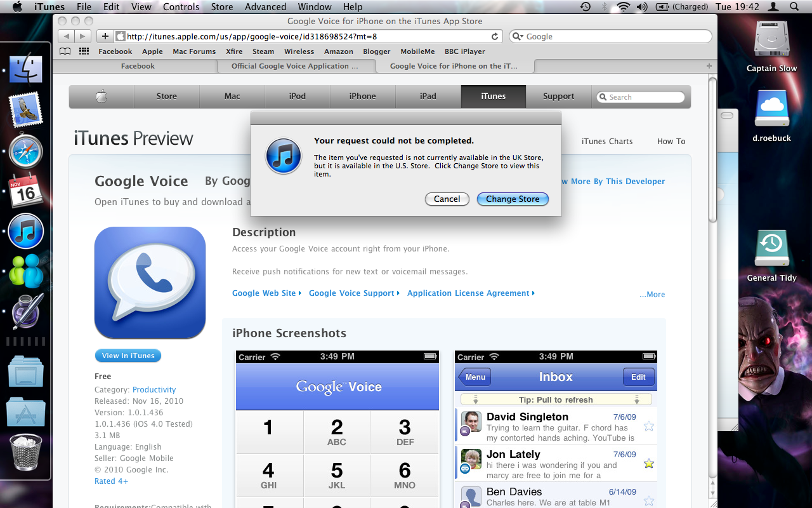Click the Rated 4+ link
Viewport: 812px width, 508px height.
coord(111,481)
